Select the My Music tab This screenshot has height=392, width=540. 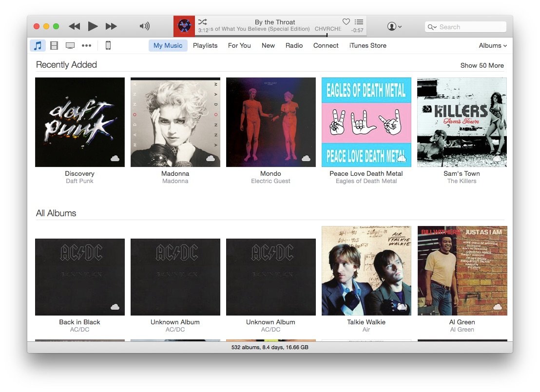click(168, 45)
